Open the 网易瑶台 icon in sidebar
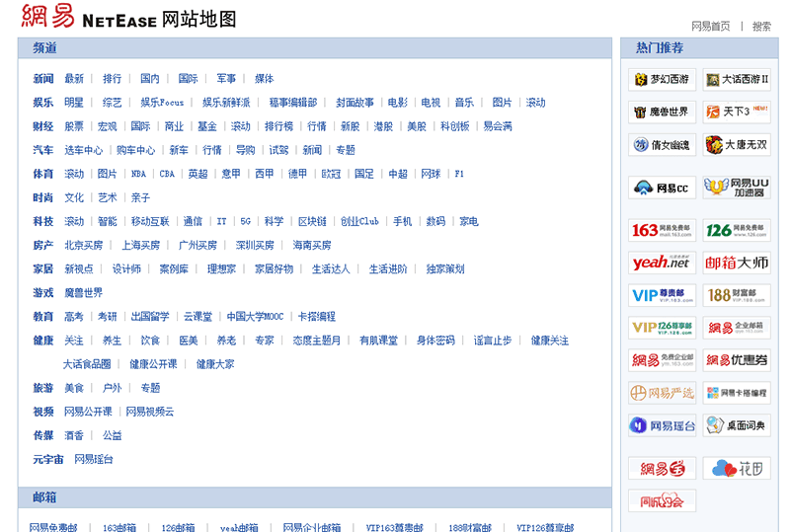This screenshot has width=790, height=532. pyautogui.click(x=662, y=425)
